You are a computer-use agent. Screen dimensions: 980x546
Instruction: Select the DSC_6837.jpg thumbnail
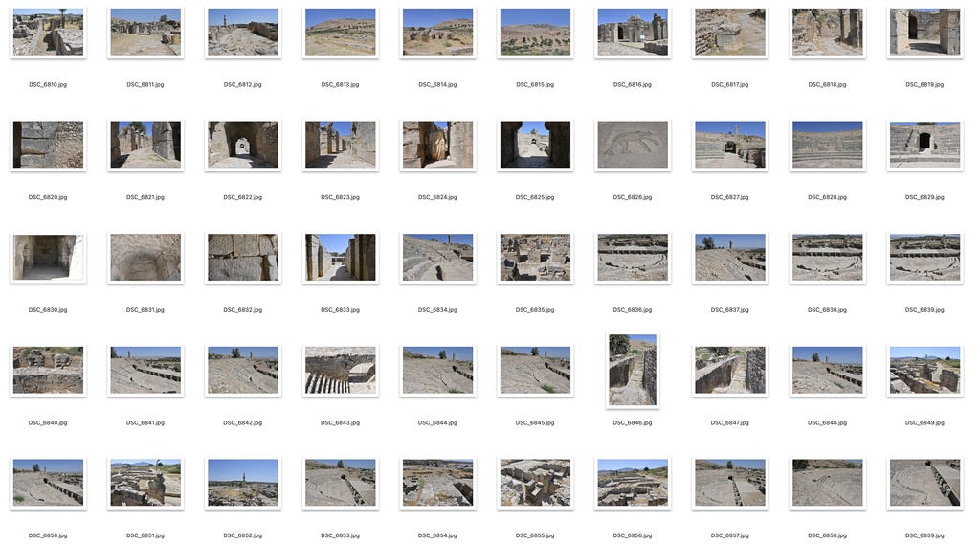pyautogui.click(x=730, y=257)
